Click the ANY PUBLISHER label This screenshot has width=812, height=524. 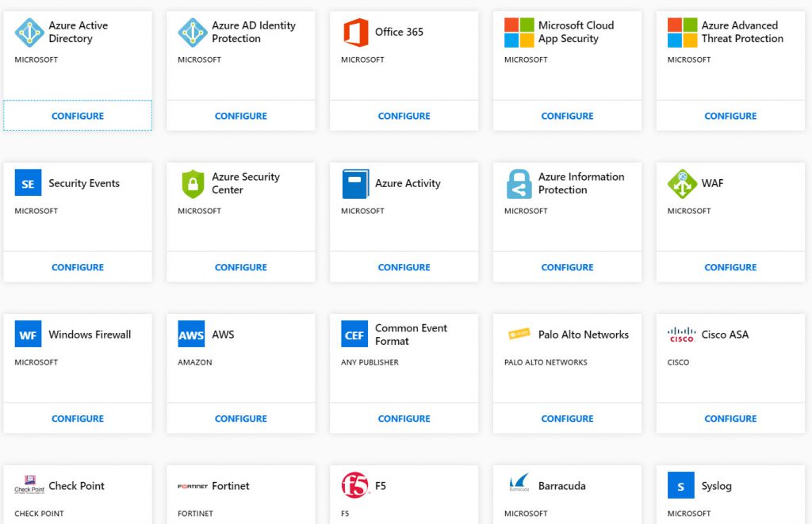(370, 362)
